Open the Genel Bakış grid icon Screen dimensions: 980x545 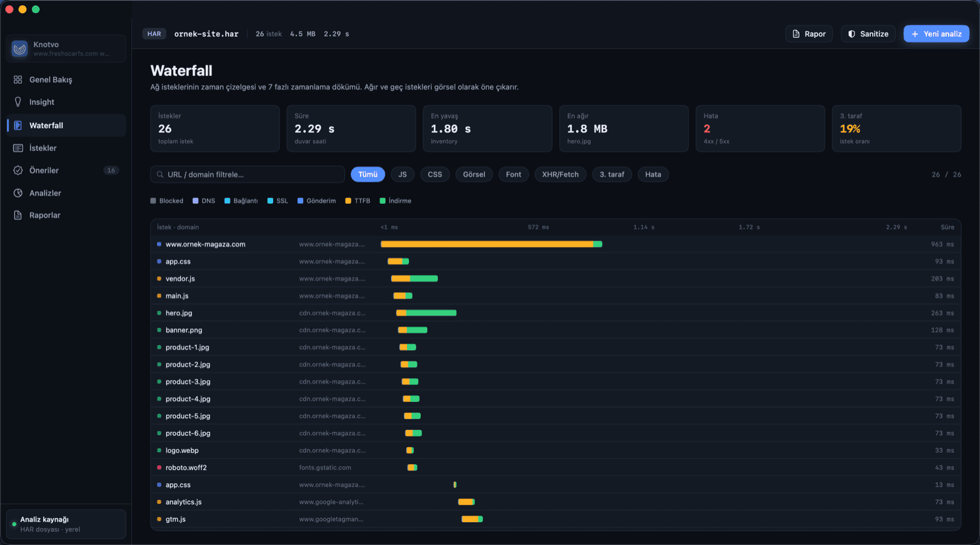(x=18, y=80)
